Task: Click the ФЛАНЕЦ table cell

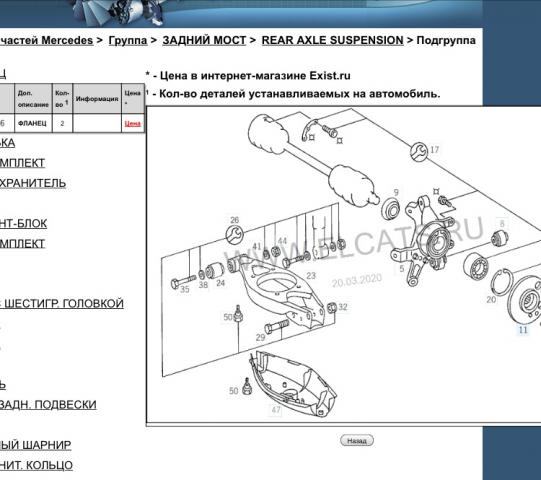Action: (x=33, y=123)
